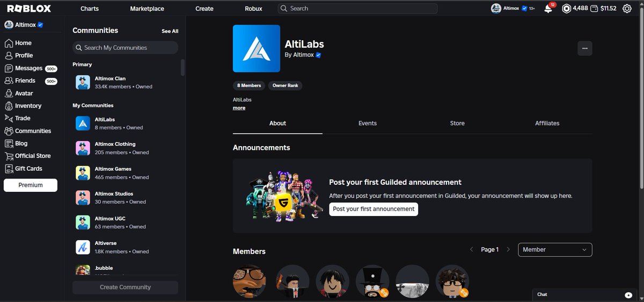Screen dimensions: 644x302
Task: Open the settings gear
Action: click(627, 9)
